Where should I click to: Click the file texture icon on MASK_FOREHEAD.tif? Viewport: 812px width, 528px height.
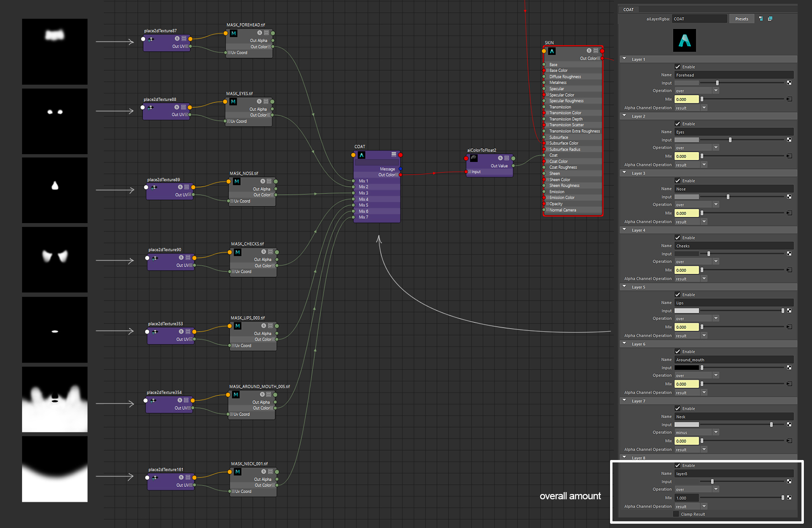tap(234, 34)
